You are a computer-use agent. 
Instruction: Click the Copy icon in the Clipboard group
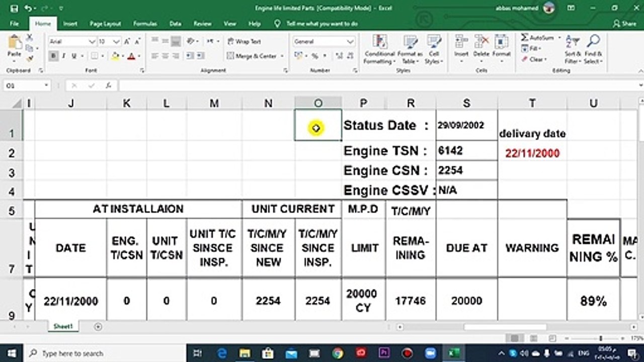(x=30, y=48)
